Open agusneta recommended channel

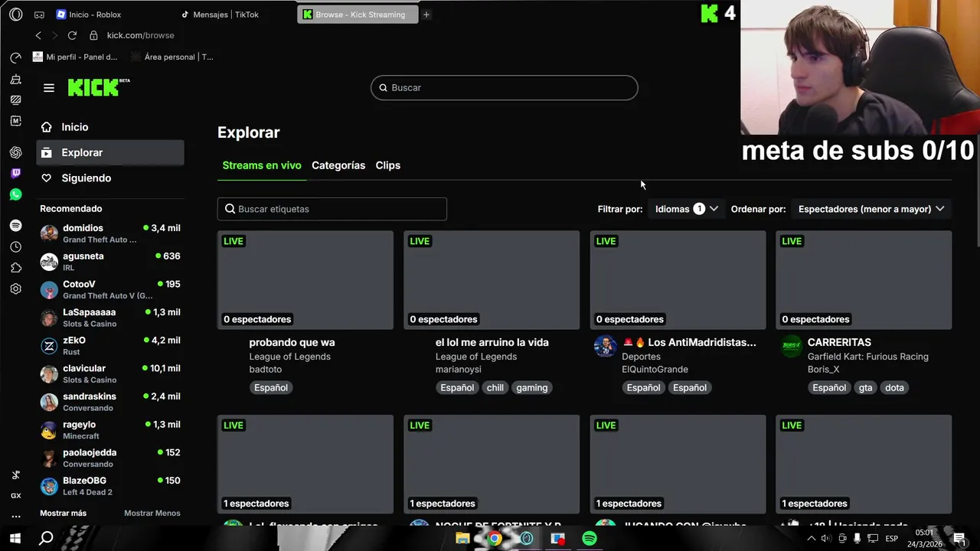tap(110, 262)
